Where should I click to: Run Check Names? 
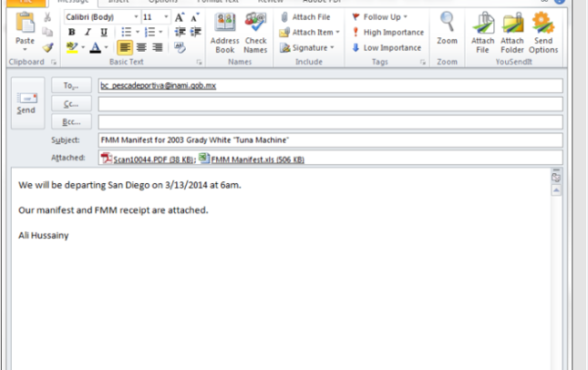pos(255,33)
